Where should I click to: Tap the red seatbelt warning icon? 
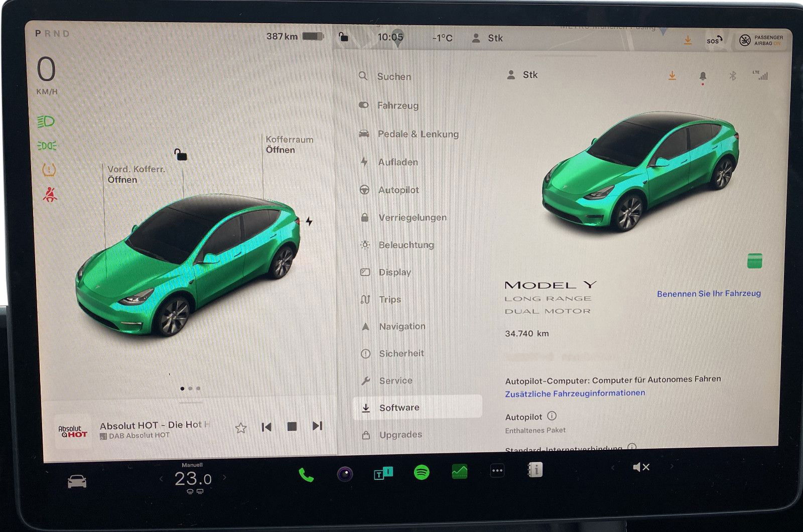(x=49, y=194)
